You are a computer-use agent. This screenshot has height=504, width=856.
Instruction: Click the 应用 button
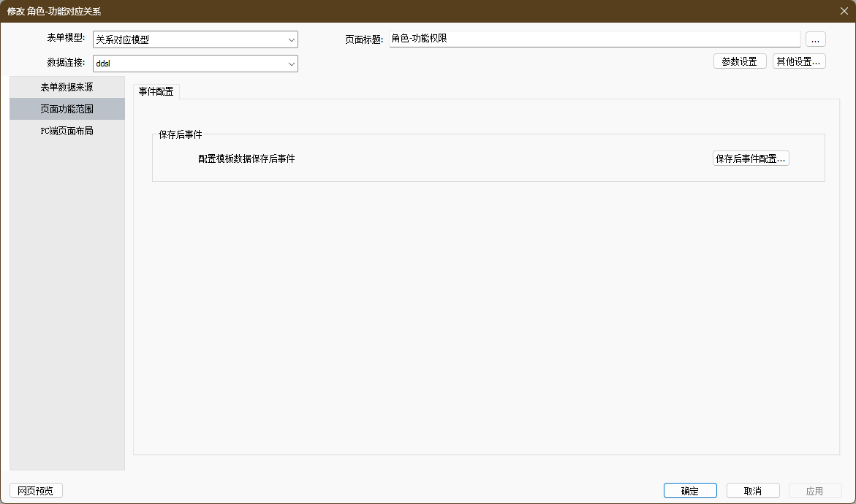[814, 491]
